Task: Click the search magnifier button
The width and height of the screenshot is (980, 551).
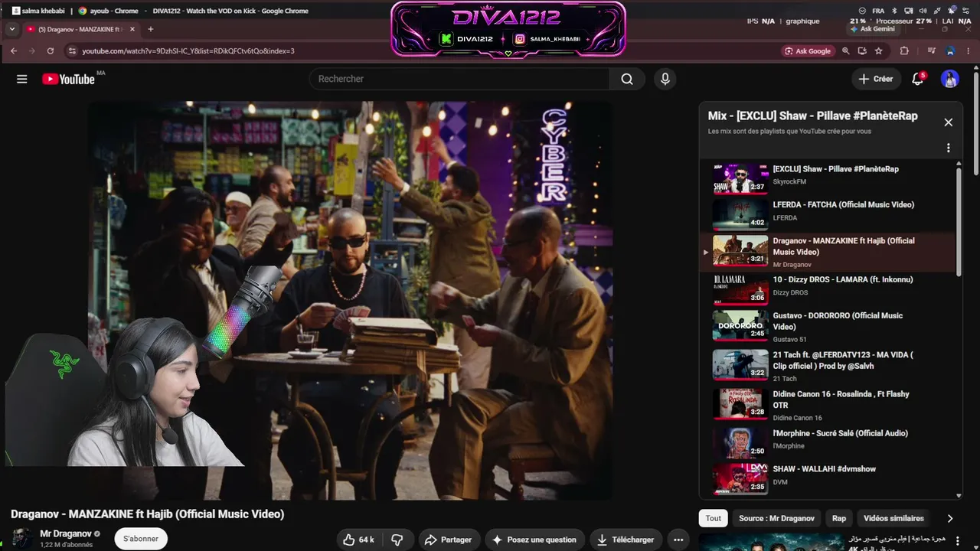Action: point(627,79)
